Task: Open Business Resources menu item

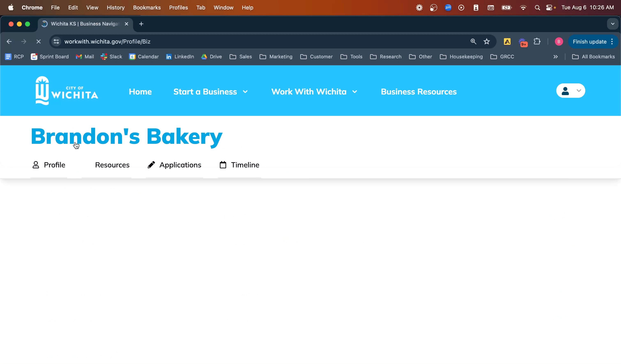Action: (x=419, y=91)
